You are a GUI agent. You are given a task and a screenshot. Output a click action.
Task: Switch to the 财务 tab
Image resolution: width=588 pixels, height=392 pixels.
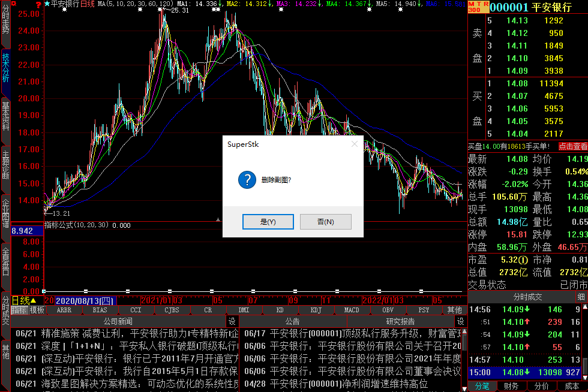click(511, 387)
